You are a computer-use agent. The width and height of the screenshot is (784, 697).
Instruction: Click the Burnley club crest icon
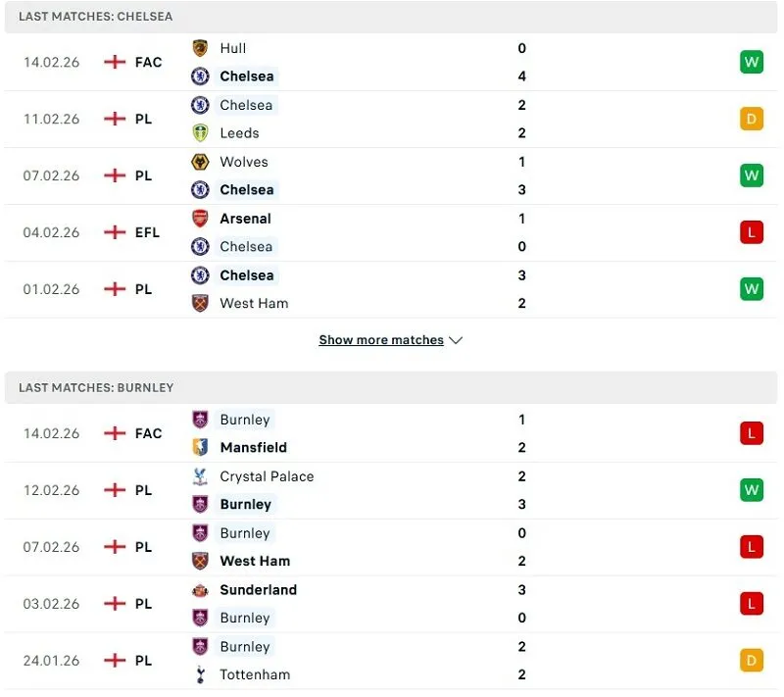tap(201, 420)
